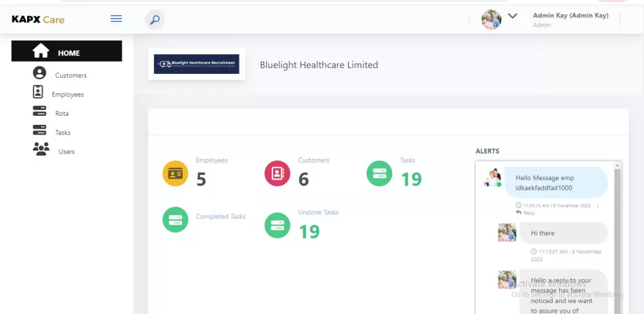Image resolution: width=644 pixels, height=314 pixels.
Task: Click the Undone Tasks circle icon
Action: (278, 225)
